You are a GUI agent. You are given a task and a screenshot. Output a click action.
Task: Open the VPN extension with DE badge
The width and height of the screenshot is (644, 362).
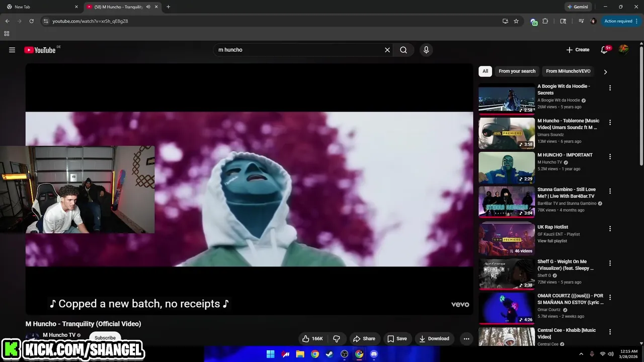pyautogui.click(x=533, y=22)
